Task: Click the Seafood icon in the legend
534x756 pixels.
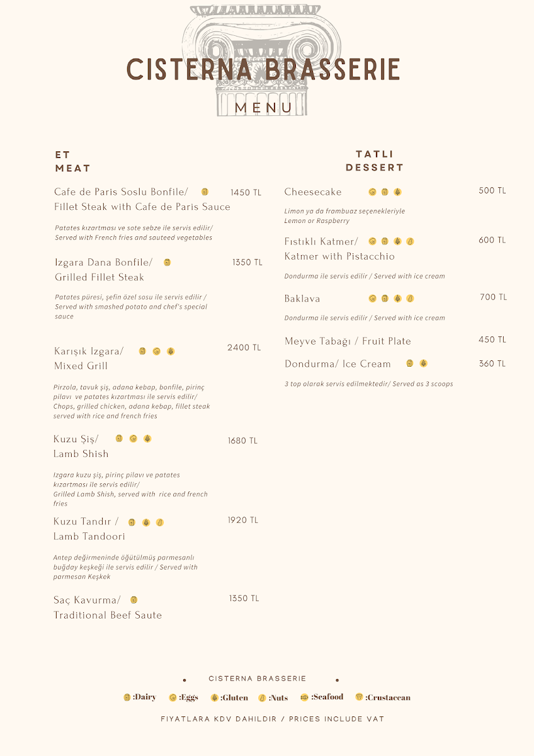Action: pyautogui.click(x=305, y=697)
